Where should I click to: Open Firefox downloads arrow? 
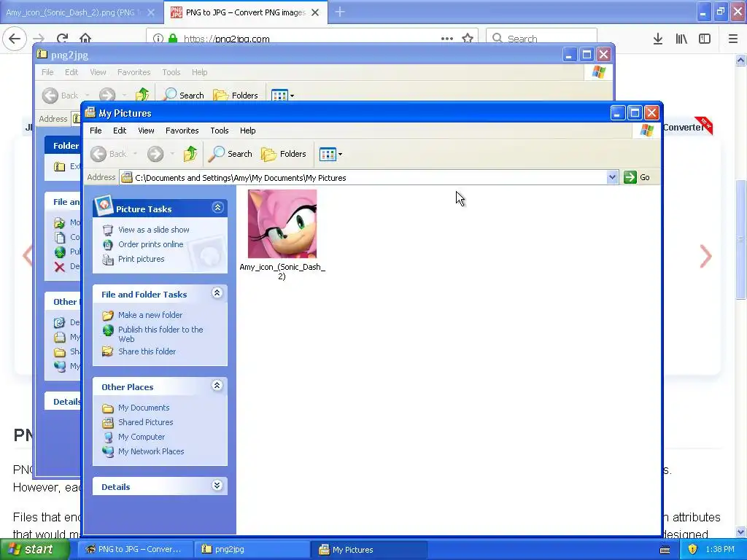click(x=658, y=39)
